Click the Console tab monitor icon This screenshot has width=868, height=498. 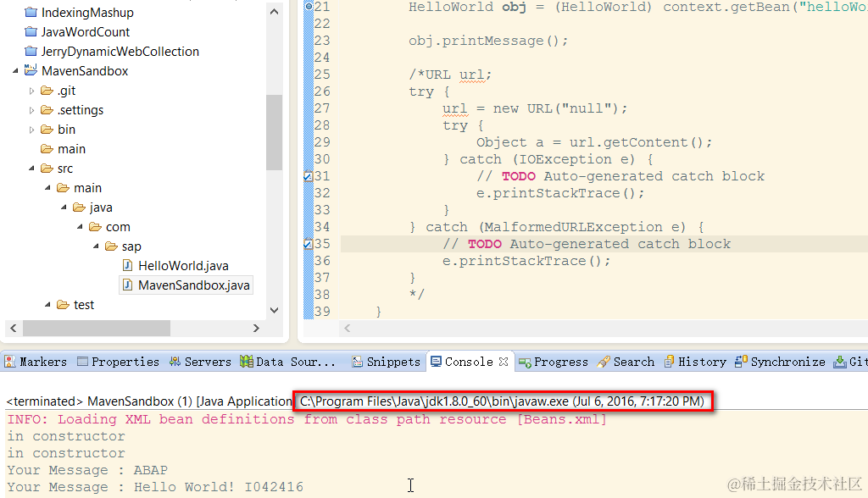coord(437,362)
